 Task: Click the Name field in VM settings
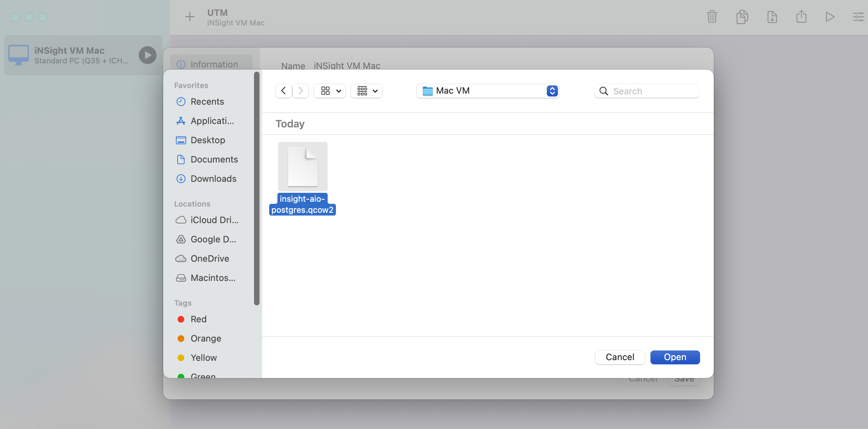click(x=507, y=65)
